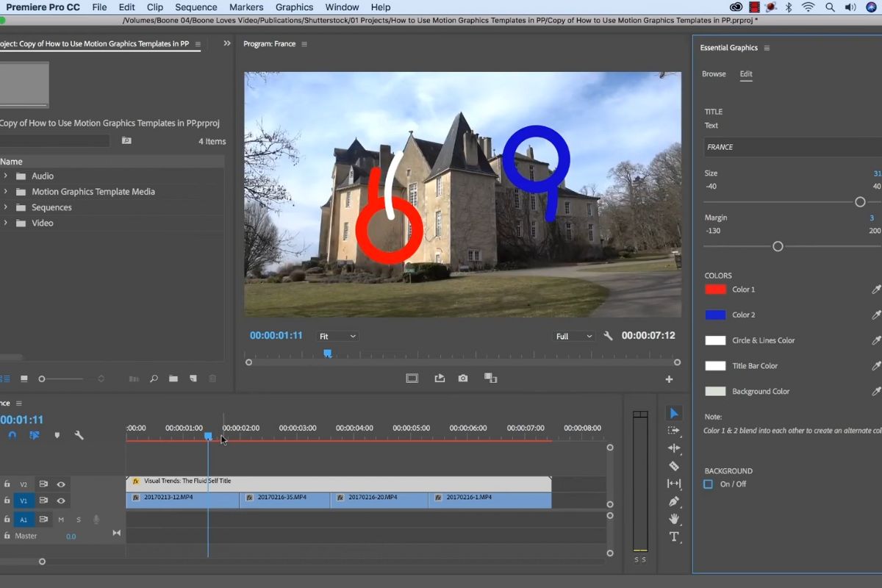This screenshot has width=882, height=588.
Task: Open the Markers menu
Action: pos(246,7)
